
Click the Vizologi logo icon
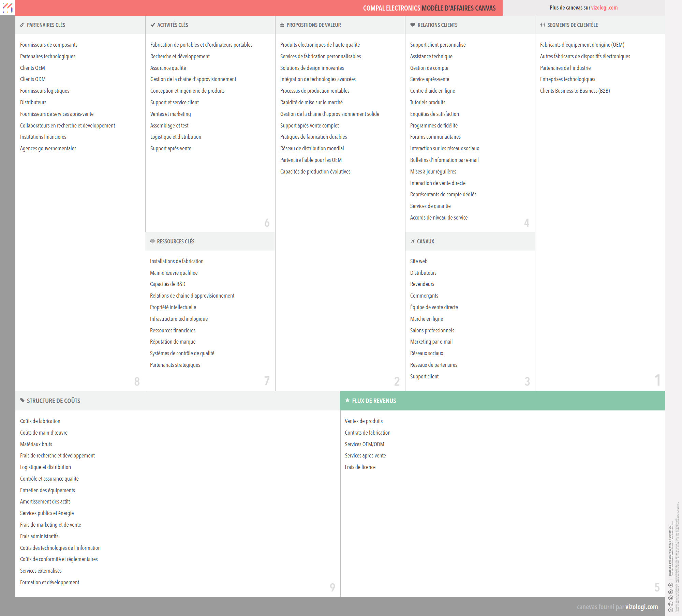(8, 7)
